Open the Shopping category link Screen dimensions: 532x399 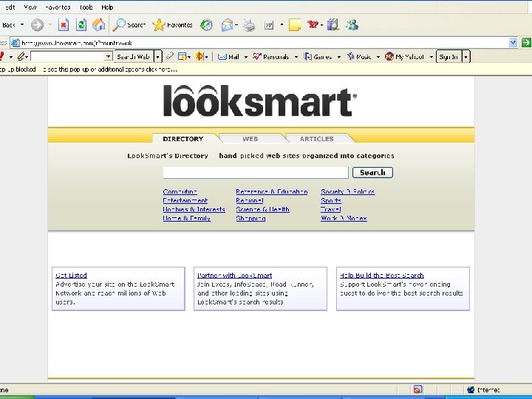point(250,219)
